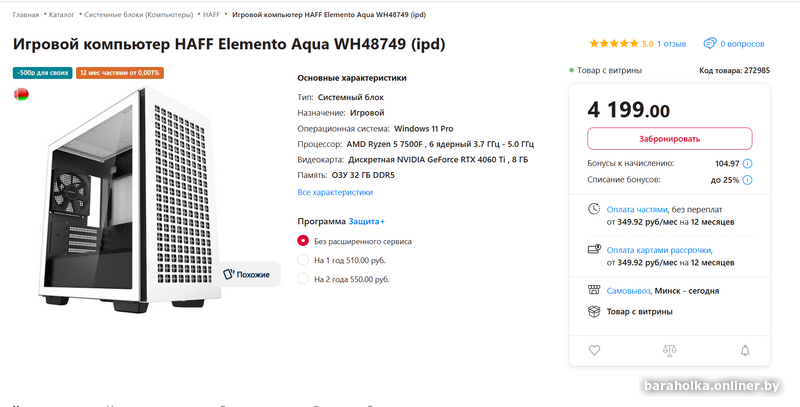Select 'Без расширенного сервиса' radio option
This screenshot has width=800, height=407.
pyautogui.click(x=304, y=241)
